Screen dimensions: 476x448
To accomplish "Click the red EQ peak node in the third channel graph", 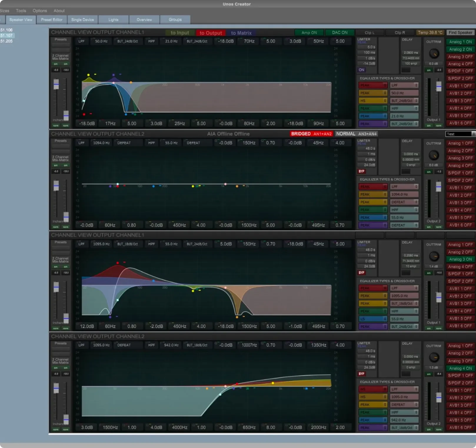I will [118, 263].
